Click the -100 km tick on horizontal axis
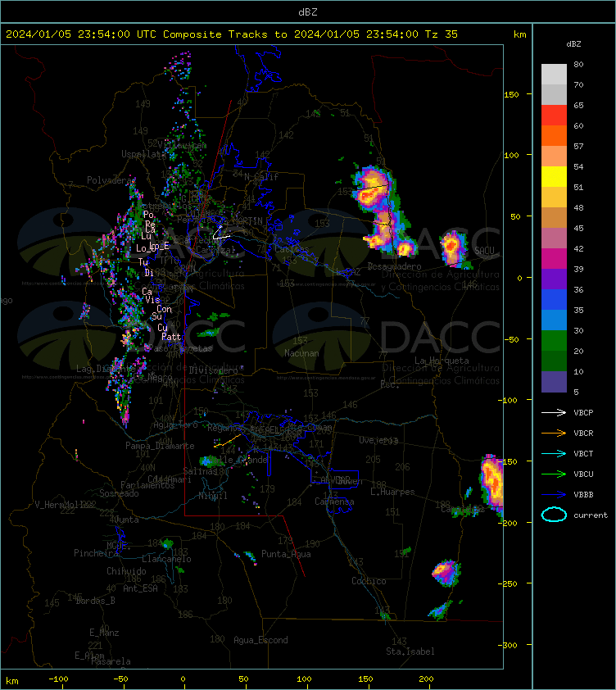Image resolution: width=616 pixels, height=690 pixels. pyautogui.click(x=58, y=680)
